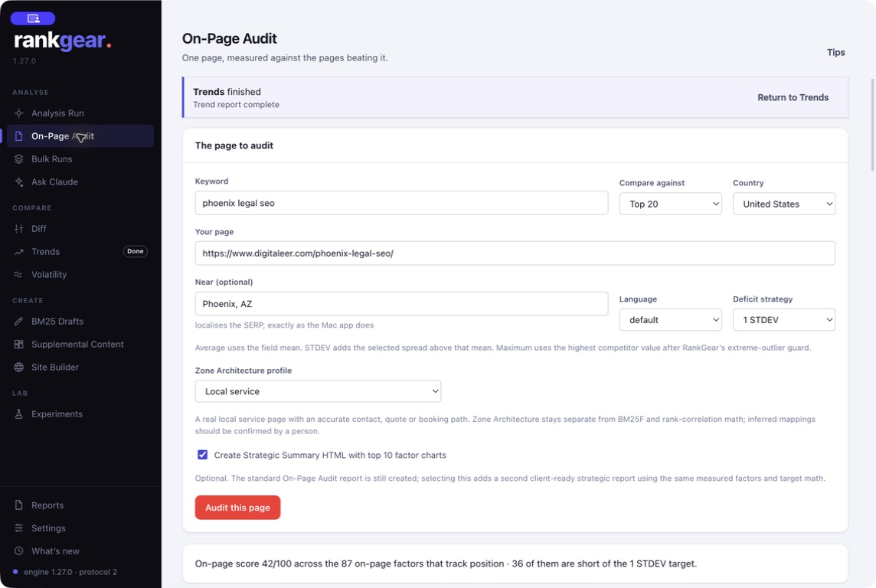
Task: Click the Trends line-chart icon
Action: click(19, 251)
